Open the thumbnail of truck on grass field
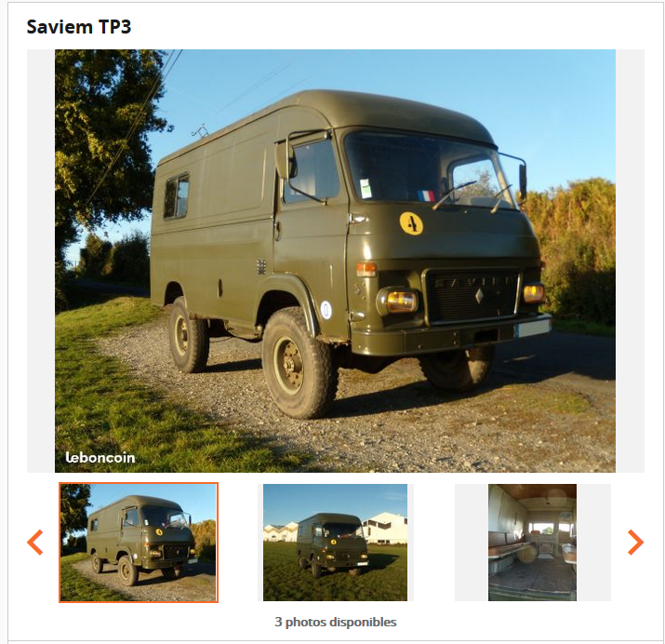 335,543
